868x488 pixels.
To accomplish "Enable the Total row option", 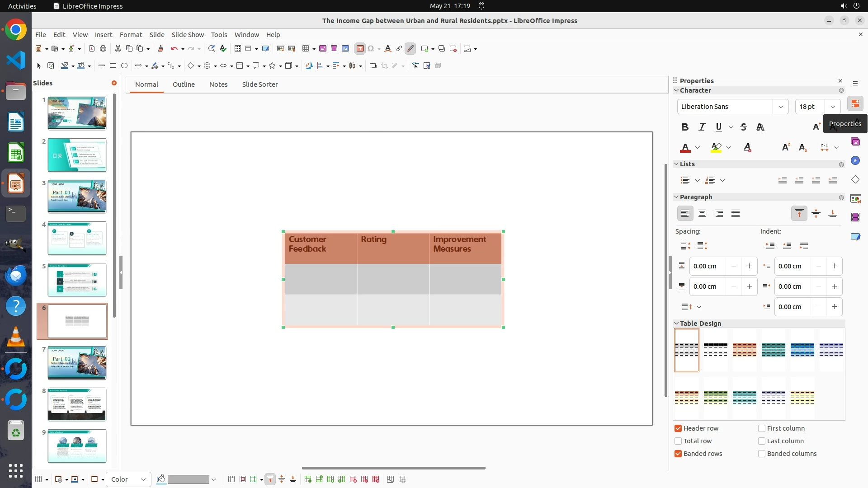I will coord(678,441).
